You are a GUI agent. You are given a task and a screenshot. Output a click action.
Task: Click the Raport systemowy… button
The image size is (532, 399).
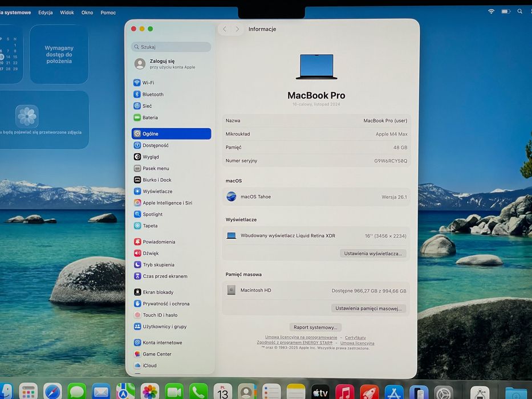click(315, 327)
